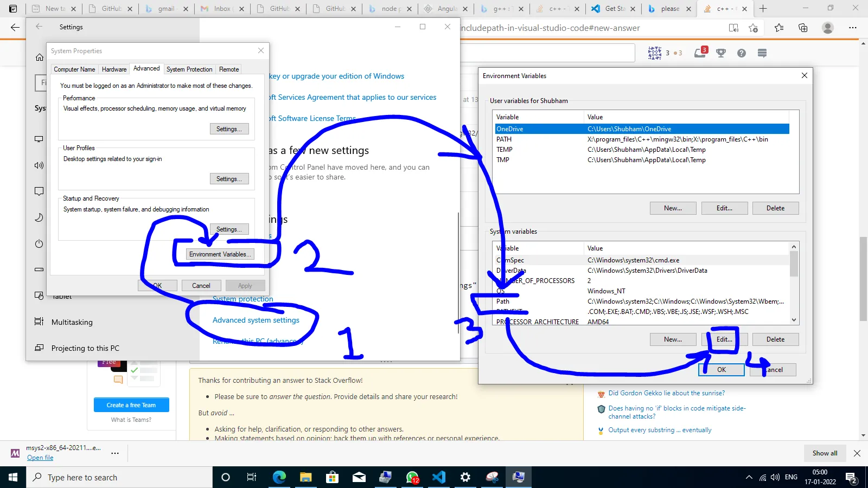Image resolution: width=868 pixels, height=488 pixels.
Task: Open a new browser tab with plus icon
Action: 763,9
